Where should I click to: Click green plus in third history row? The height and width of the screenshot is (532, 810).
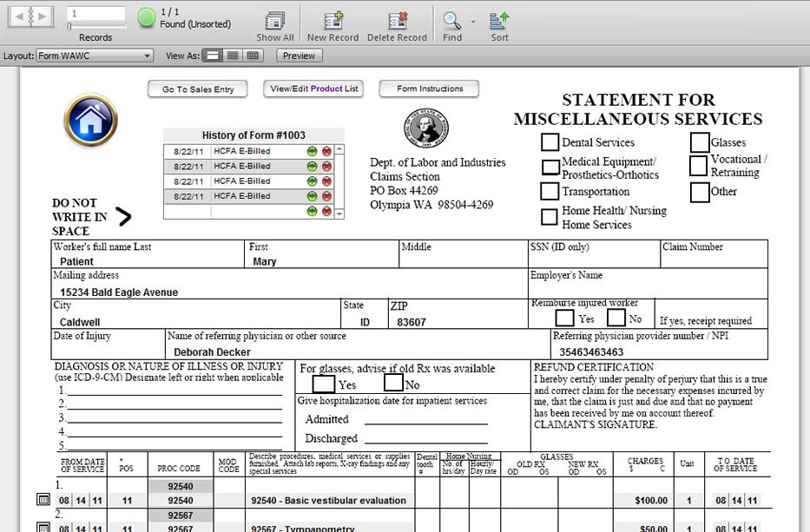312,181
